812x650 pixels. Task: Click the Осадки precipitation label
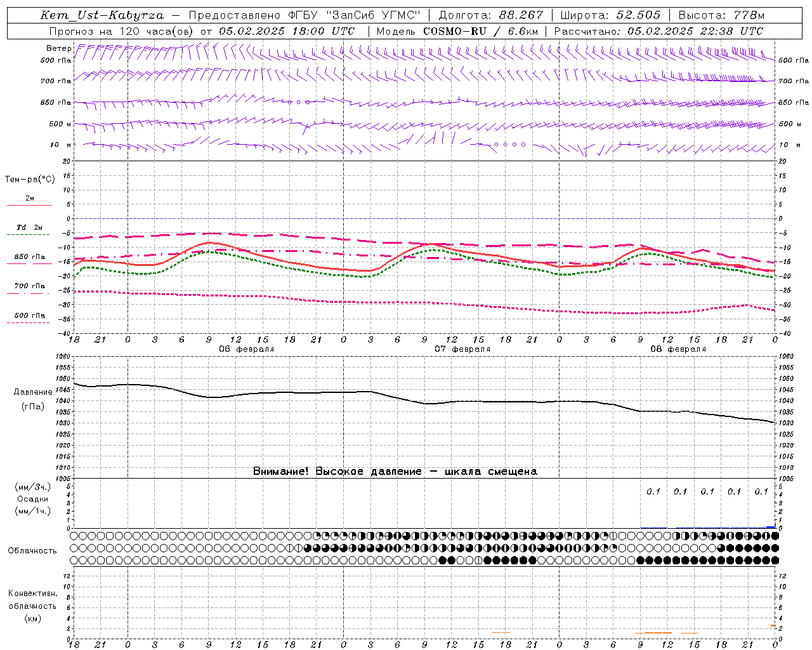click(33, 499)
